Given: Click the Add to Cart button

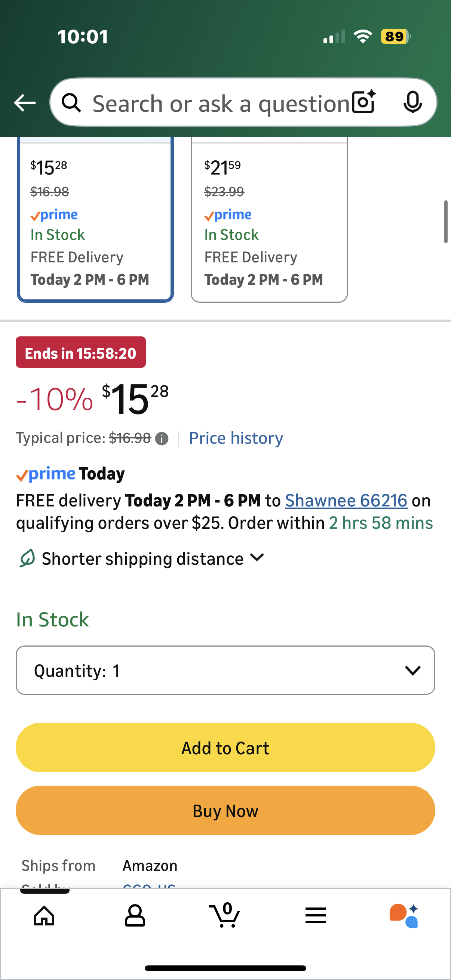Looking at the screenshot, I should tap(225, 748).
